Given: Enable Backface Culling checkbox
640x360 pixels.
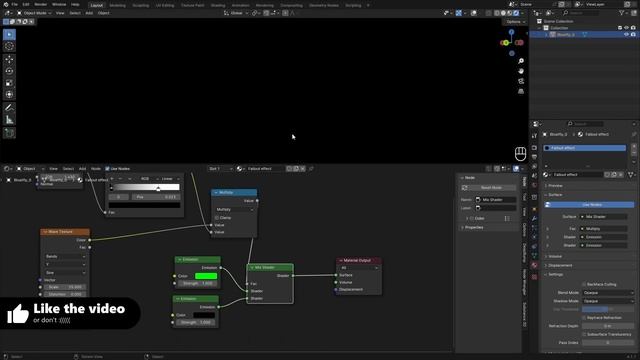Looking at the screenshot, I should [584, 284].
